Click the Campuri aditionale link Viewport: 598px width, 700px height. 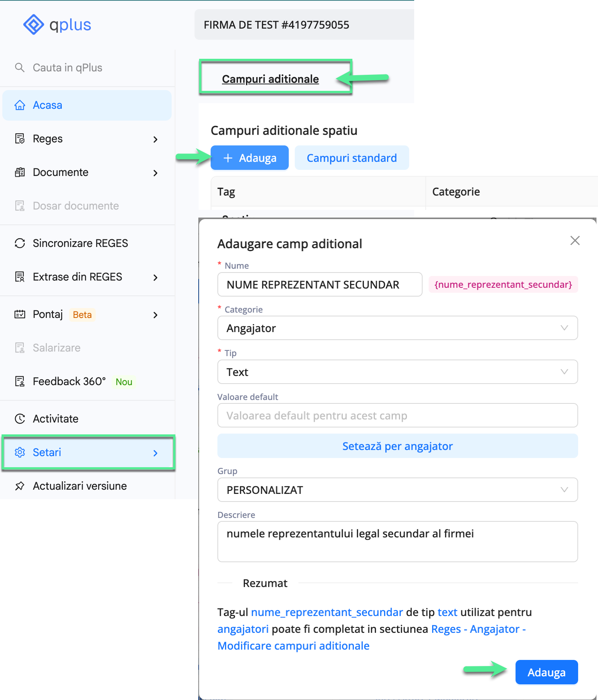click(x=270, y=79)
